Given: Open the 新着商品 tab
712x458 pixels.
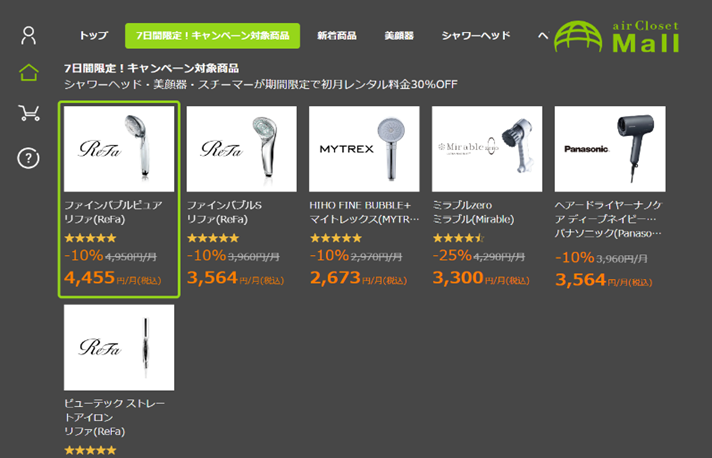Looking at the screenshot, I should point(337,35).
